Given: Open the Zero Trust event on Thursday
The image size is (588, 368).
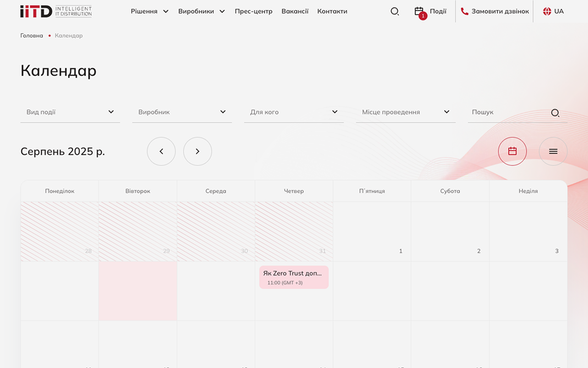Looking at the screenshot, I should (293, 277).
